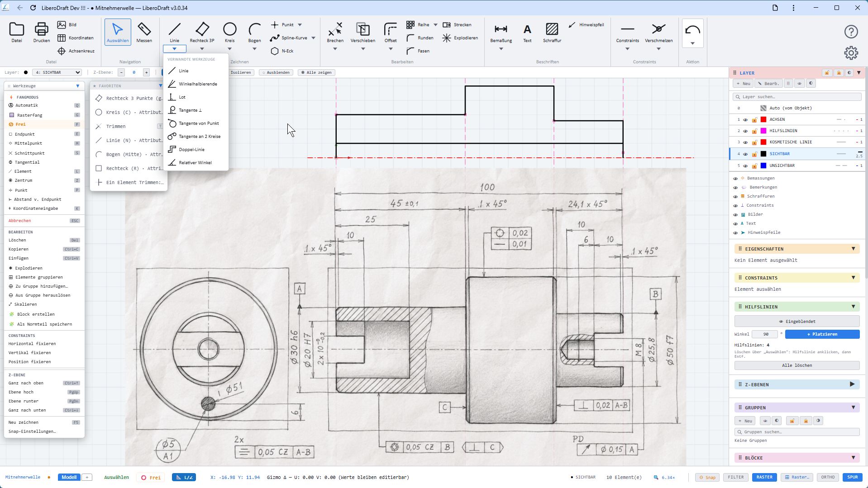
Task: Insert image with Bild tool
Action: point(67,25)
